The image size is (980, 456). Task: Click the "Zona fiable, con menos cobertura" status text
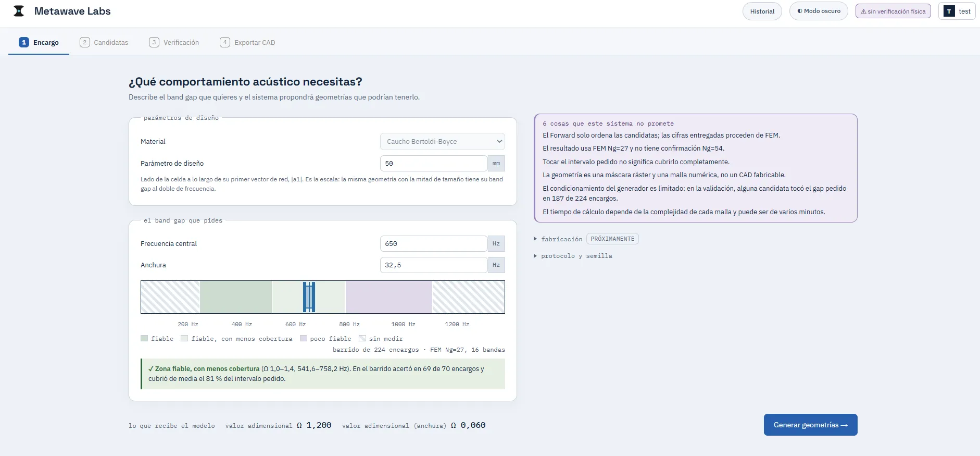[204, 368]
